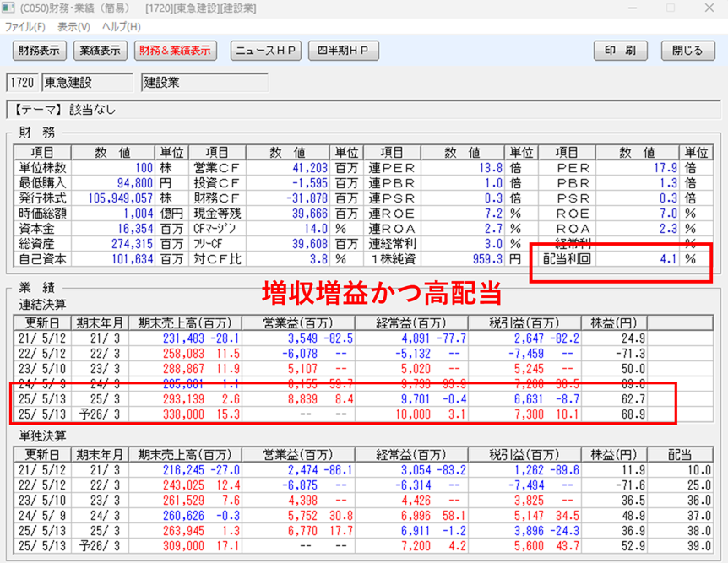Image resolution: width=728 pixels, height=563 pixels.
Task: Open the ファイル(F) menu
Action: click(x=24, y=26)
